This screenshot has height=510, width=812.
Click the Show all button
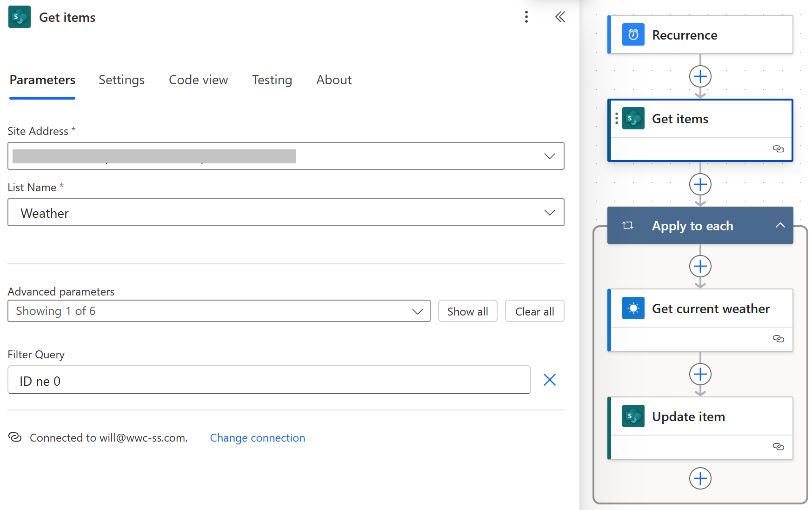pyautogui.click(x=467, y=311)
